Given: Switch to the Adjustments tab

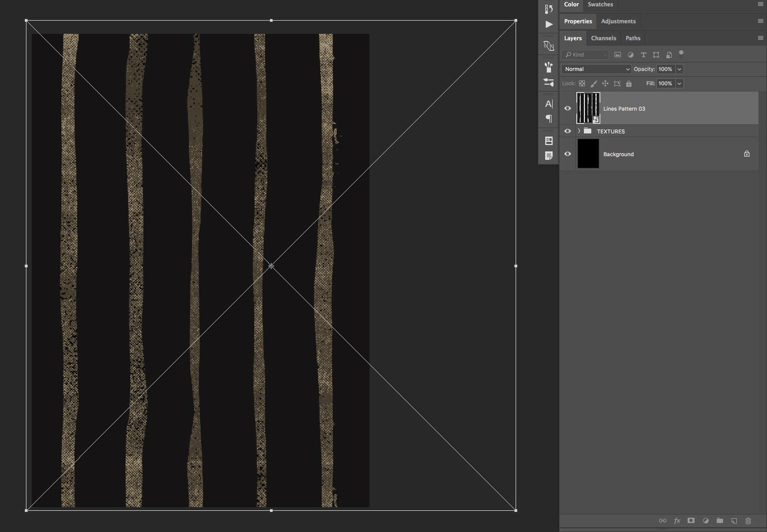Looking at the screenshot, I should [618, 21].
